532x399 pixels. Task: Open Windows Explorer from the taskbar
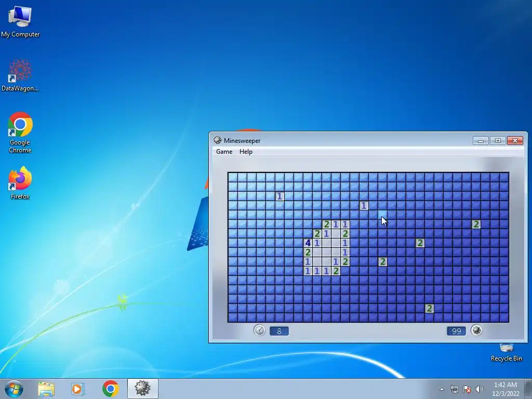(46, 389)
